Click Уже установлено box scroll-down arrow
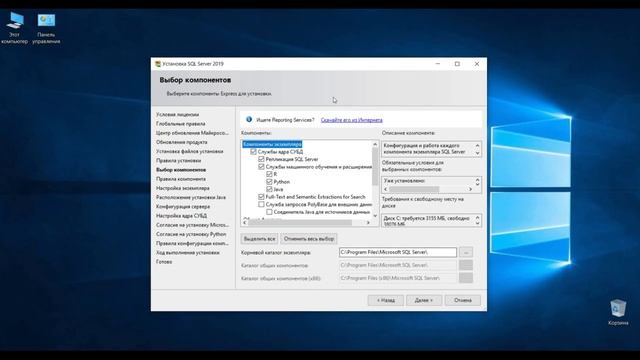 477,184
